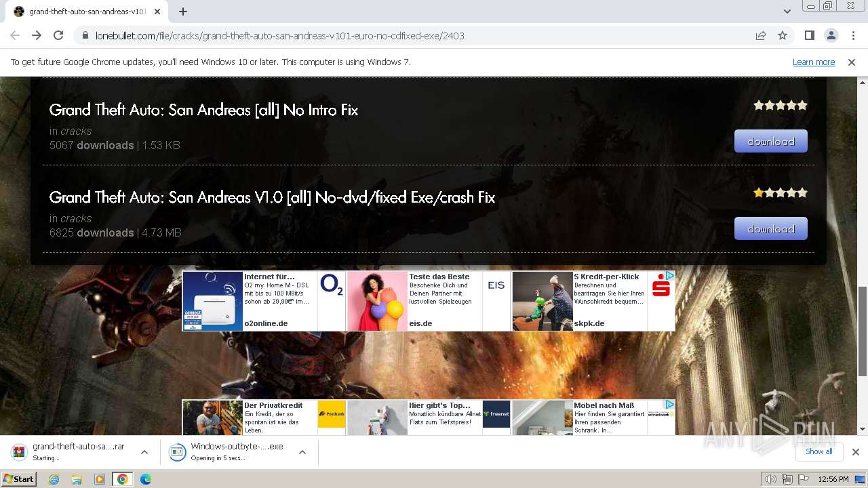Open Windows Media Player taskbar icon
The width and height of the screenshot is (868, 488).
(100, 479)
